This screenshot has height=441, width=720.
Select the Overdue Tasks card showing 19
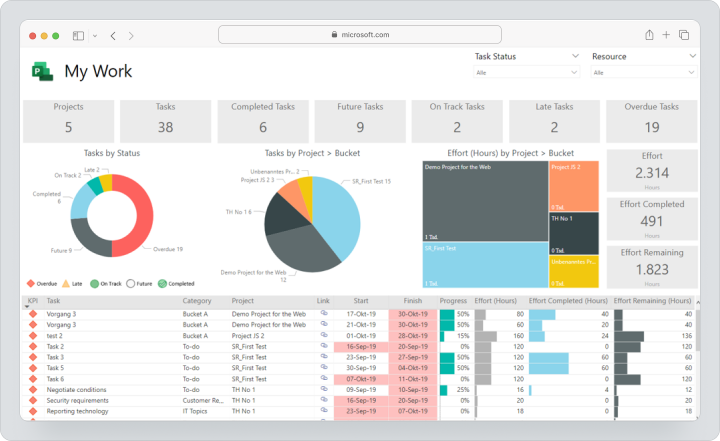pos(652,121)
